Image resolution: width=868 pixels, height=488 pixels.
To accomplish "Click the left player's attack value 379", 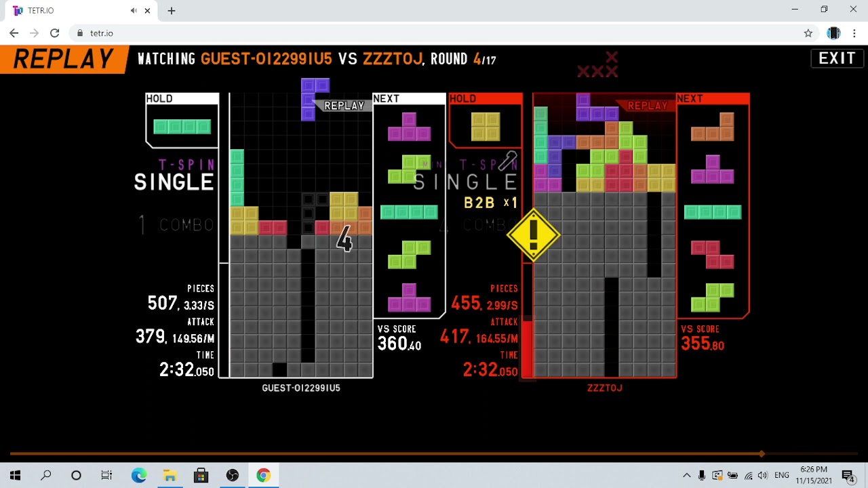I will [x=151, y=336].
